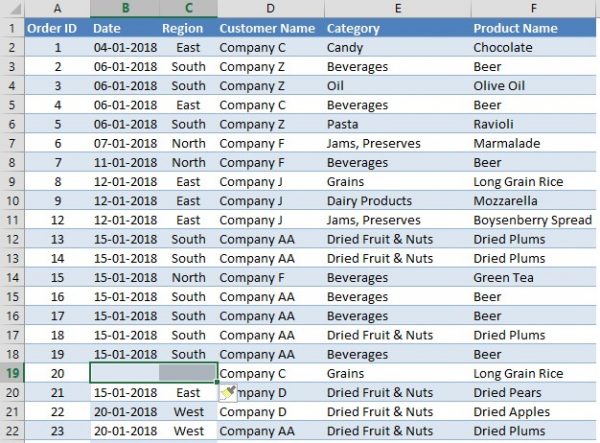Click the empty Date cell in row 19
The width and height of the screenshot is (600, 443).
[124, 373]
